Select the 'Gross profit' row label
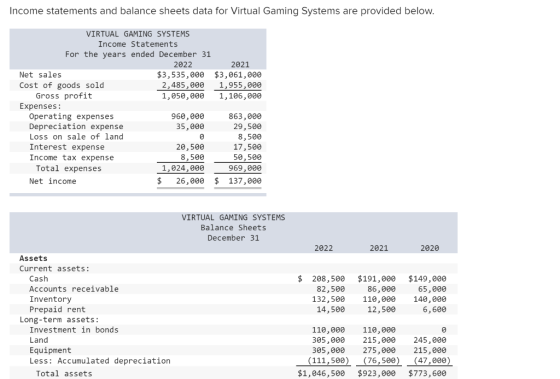560x379 pixels. pyautogui.click(x=64, y=96)
